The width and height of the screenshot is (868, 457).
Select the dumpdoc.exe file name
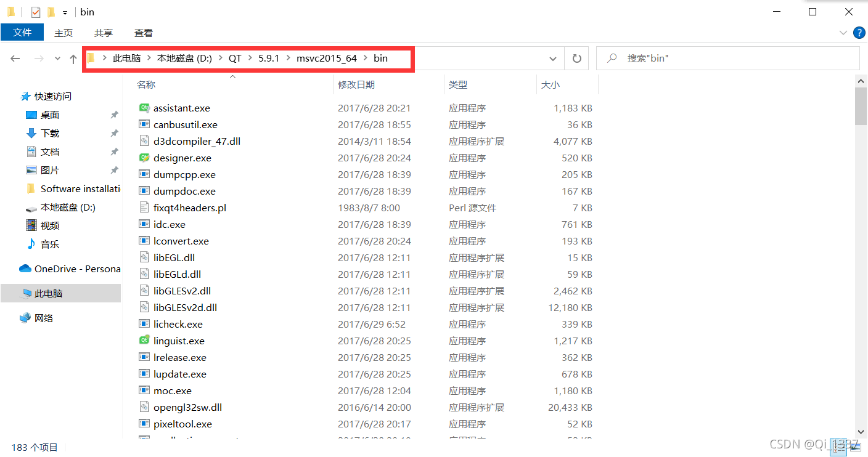184,191
